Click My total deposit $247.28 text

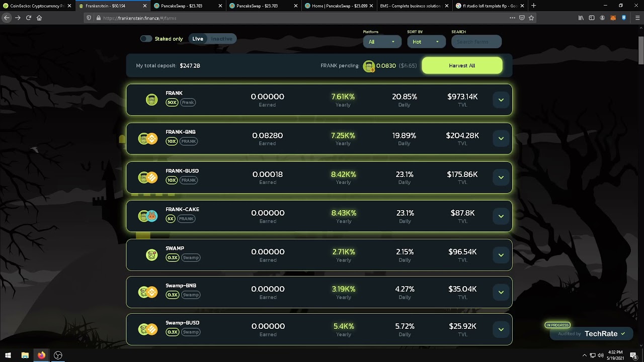click(168, 66)
